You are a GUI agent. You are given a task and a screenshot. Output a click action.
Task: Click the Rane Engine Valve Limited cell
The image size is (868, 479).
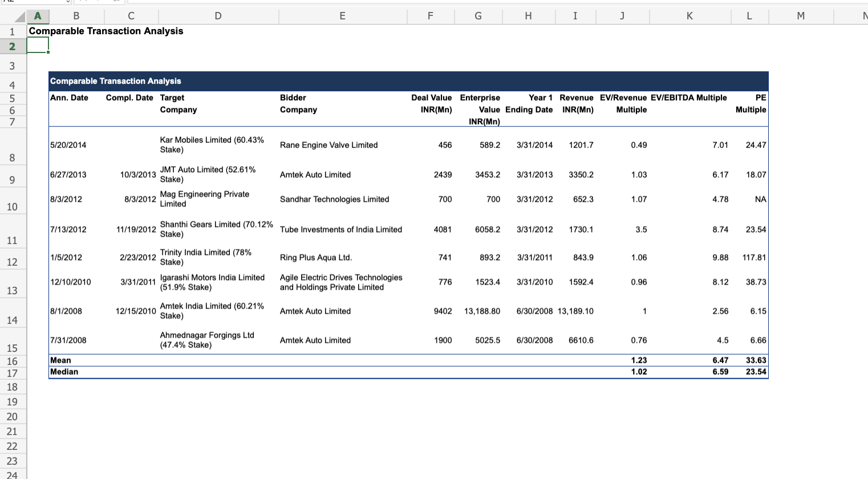click(328, 145)
